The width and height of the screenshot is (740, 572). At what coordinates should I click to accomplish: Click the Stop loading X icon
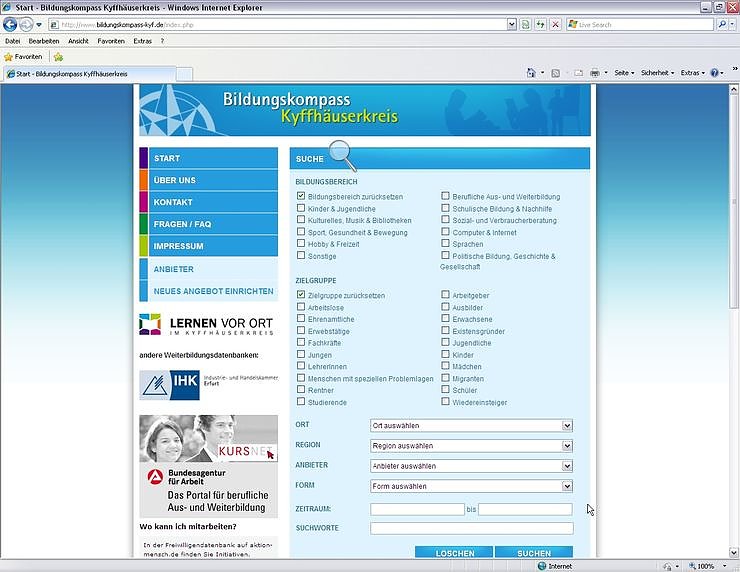555,24
